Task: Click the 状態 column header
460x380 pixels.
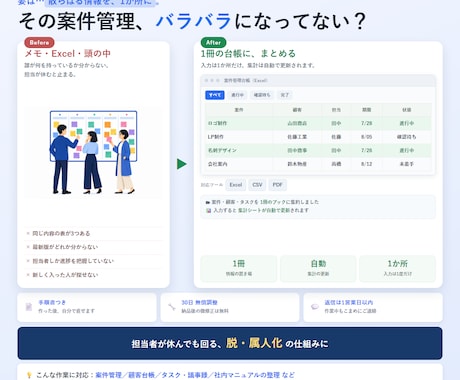Action: pyautogui.click(x=406, y=110)
